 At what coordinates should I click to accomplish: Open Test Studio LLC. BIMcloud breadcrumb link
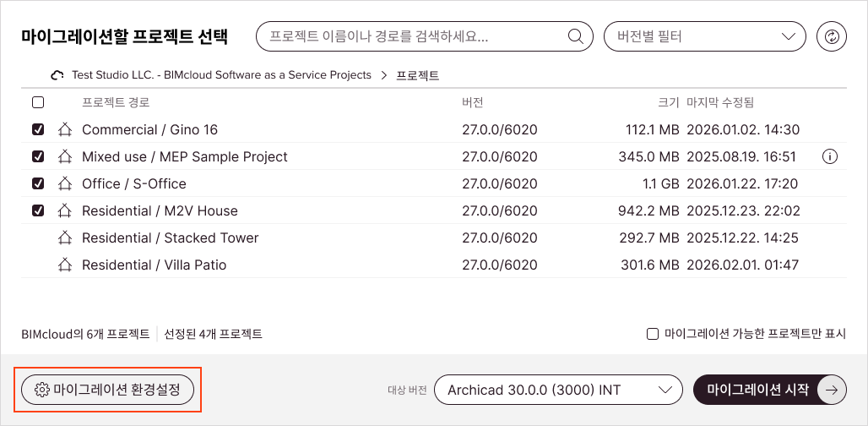click(x=221, y=75)
